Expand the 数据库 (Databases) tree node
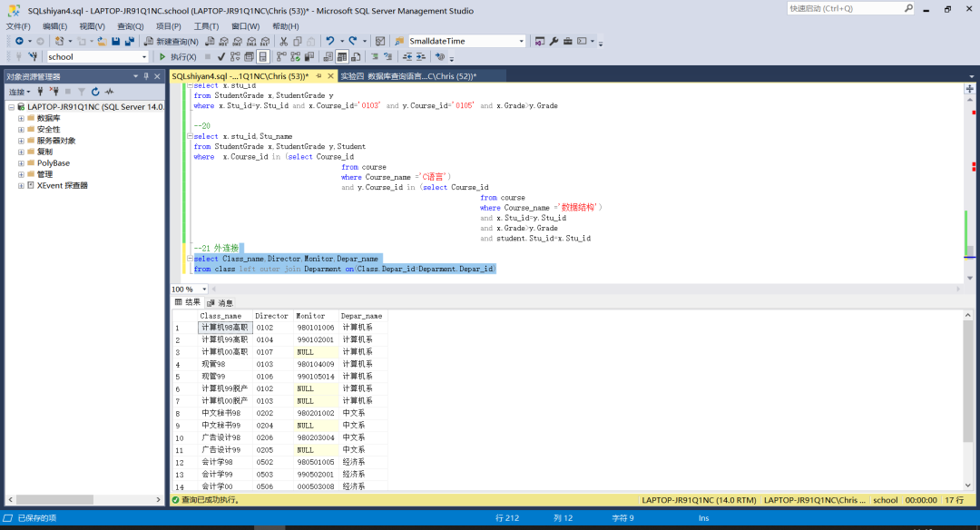Screen dimensions: 980x530 20,118
